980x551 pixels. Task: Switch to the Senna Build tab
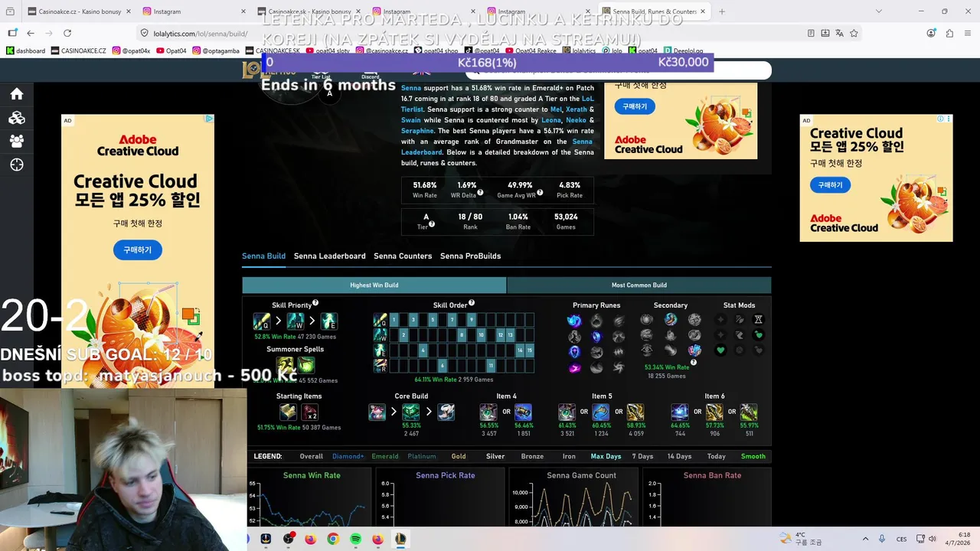click(263, 256)
